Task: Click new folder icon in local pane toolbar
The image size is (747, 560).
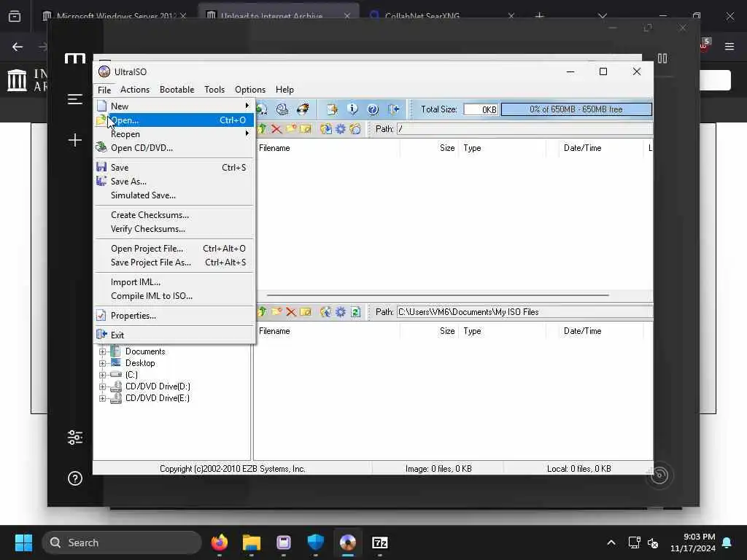Action: (x=276, y=312)
